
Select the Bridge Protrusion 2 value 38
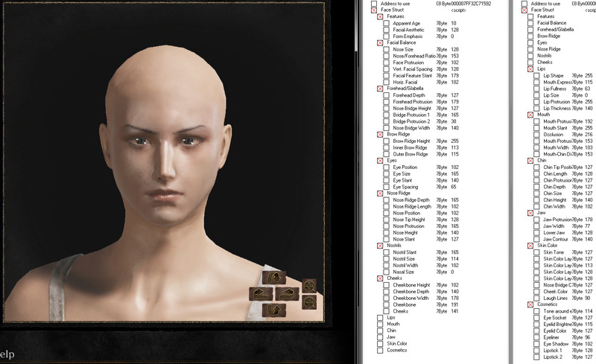coord(454,121)
